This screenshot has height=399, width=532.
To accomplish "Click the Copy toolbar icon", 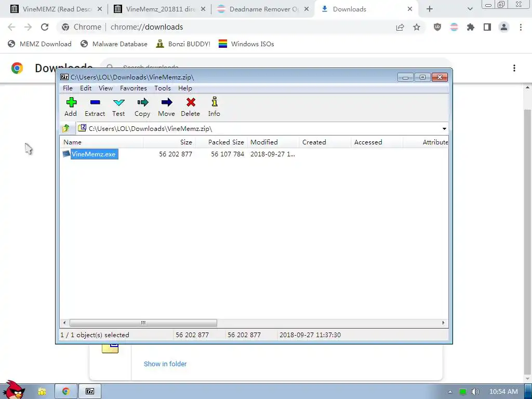I will coord(142,107).
